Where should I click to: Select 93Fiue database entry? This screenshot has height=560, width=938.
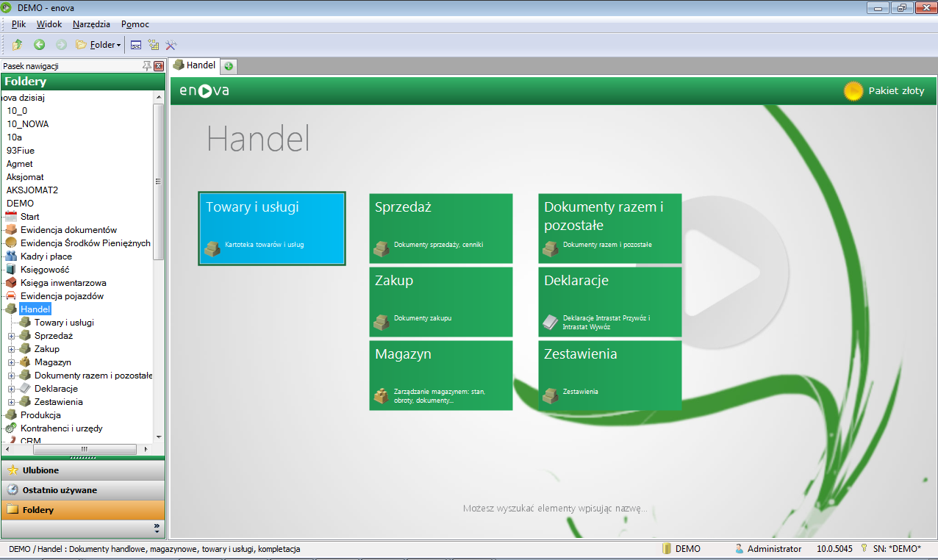click(21, 151)
